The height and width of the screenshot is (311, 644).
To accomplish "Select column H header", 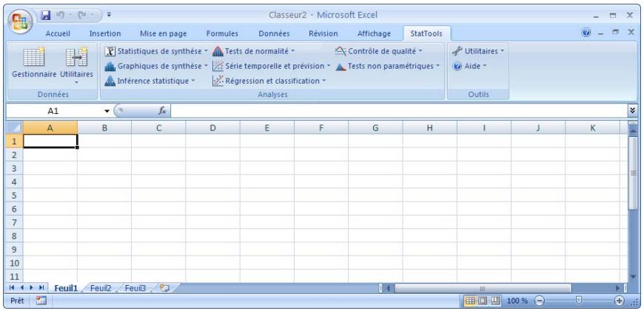I will tap(429, 128).
